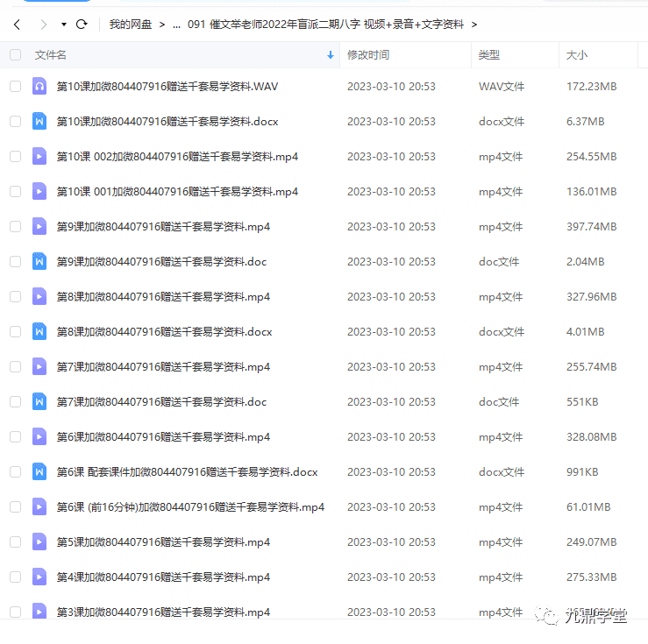Check the box for 第8课 mp4 file

click(x=15, y=297)
